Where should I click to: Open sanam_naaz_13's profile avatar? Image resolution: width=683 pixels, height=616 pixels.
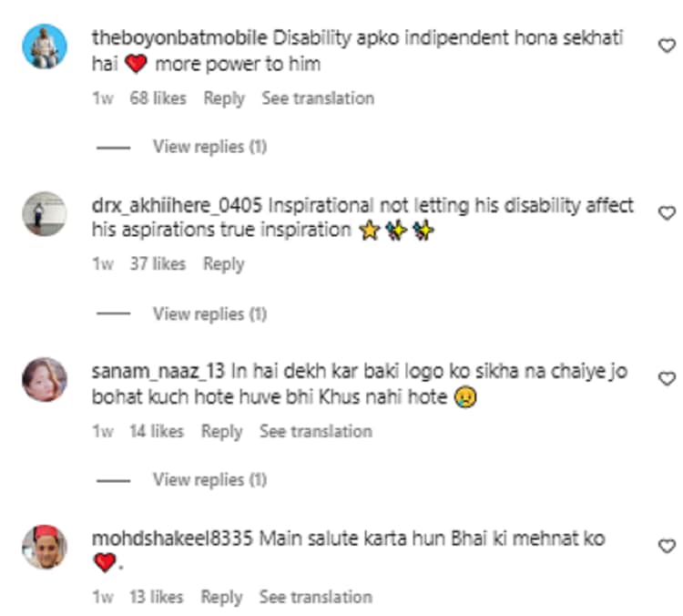click(45, 379)
